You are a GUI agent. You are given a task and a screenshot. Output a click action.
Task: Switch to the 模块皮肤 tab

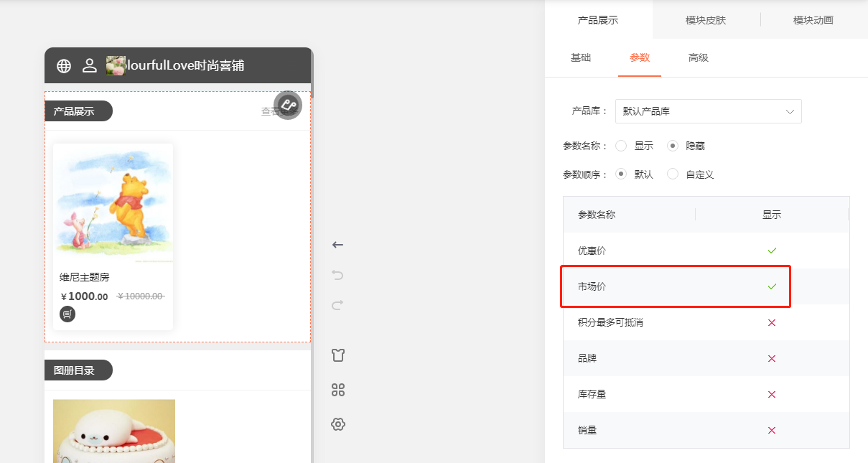tap(706, 20)
